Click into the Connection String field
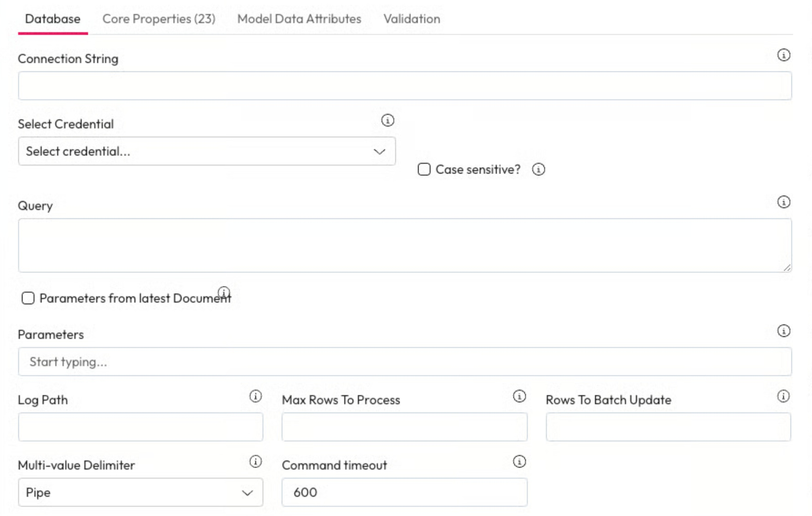Screen dimensions: 812x516 (405, 86)
